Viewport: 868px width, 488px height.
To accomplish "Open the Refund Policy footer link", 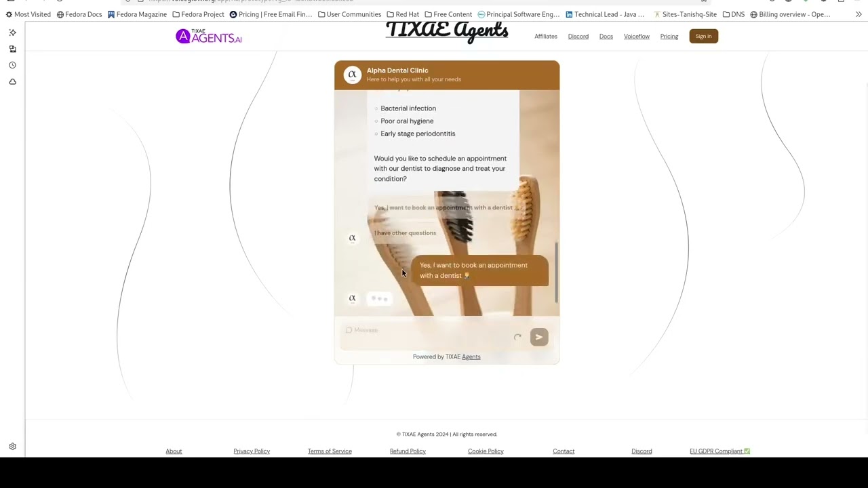I will [x=408, y=451].
